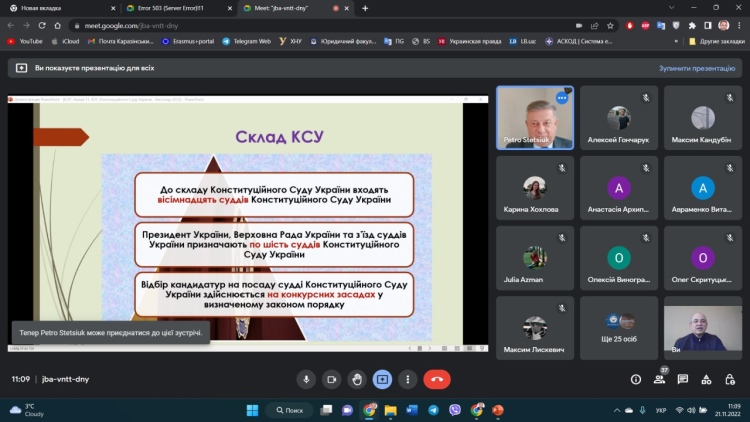
Task: Expand the hidden bookmarks chevron
Action: (676, 42)
